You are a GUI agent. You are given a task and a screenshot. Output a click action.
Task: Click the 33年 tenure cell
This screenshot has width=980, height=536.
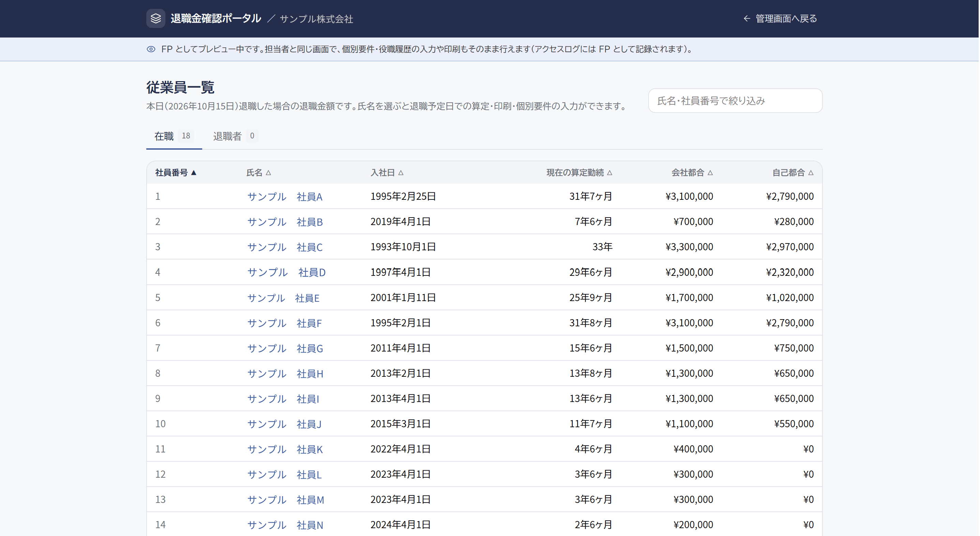[x=602, y=247]
